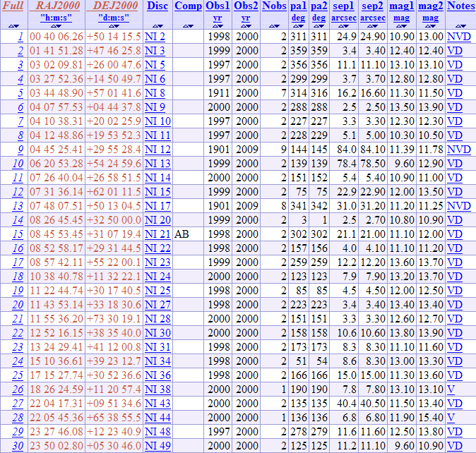
Task: Sort pa1 column in ascending order
Action: pos(293,26)
